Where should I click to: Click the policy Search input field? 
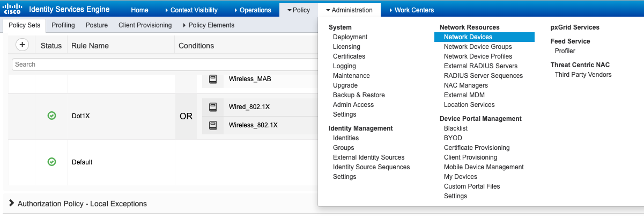[x=164, y=64]
